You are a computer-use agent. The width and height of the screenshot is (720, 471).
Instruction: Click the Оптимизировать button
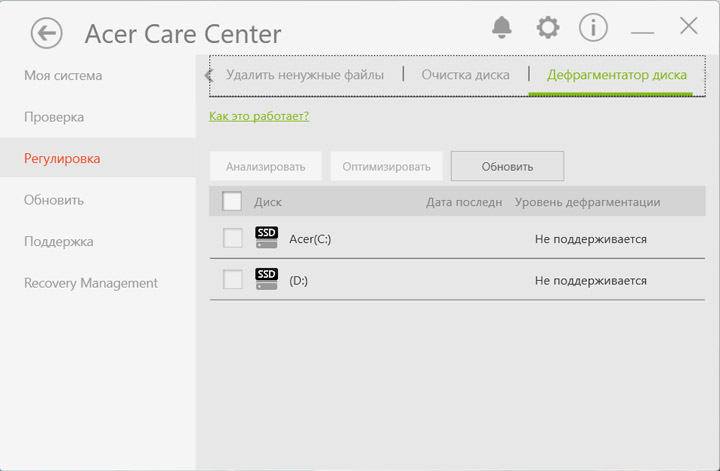386,166
